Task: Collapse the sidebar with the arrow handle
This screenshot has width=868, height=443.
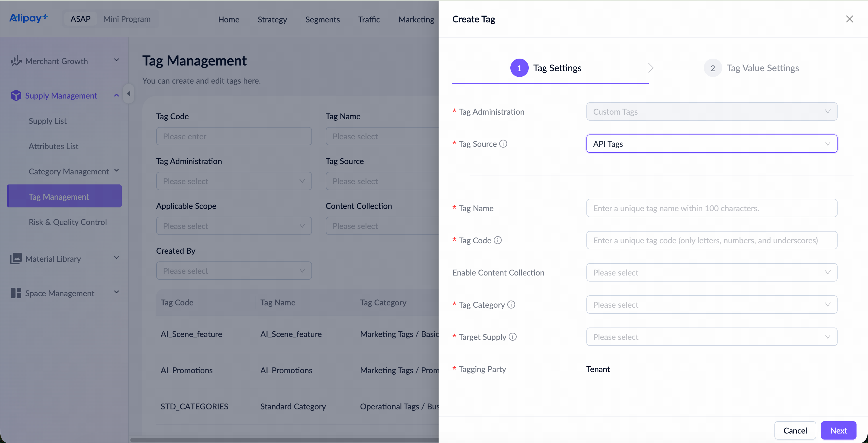Action: pos(128,93)
